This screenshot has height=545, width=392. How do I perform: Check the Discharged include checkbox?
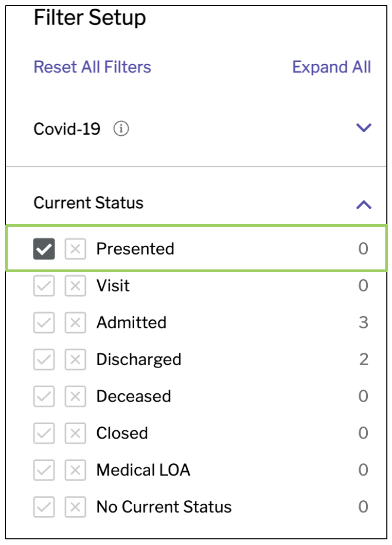[x=44, y=359]
